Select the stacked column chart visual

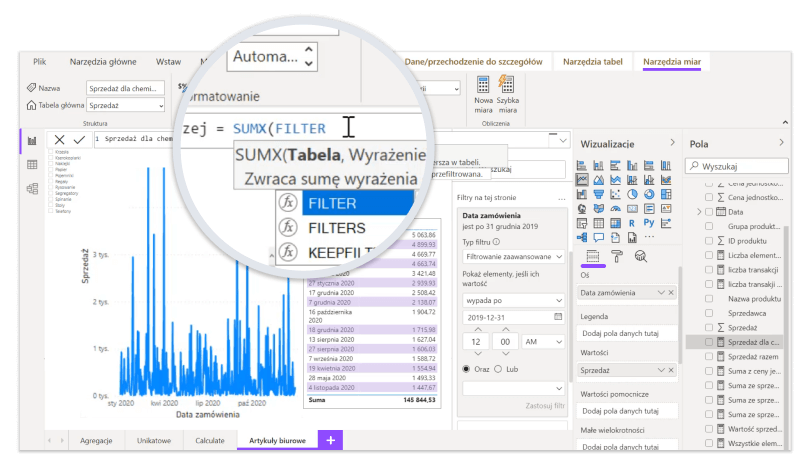coord(599,166)
